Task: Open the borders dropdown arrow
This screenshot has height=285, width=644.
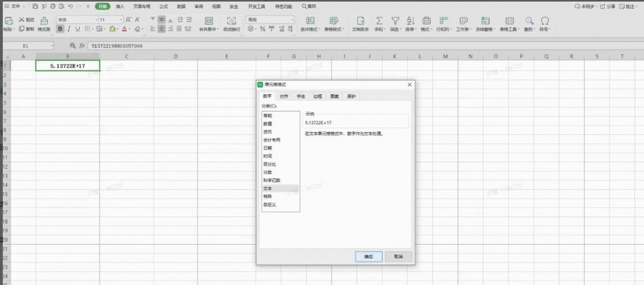Action: 93,29
